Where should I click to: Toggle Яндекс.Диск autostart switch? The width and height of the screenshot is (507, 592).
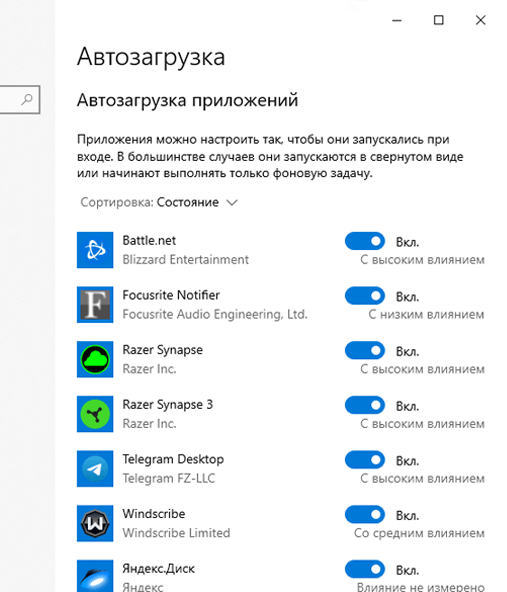coord(365,570)
